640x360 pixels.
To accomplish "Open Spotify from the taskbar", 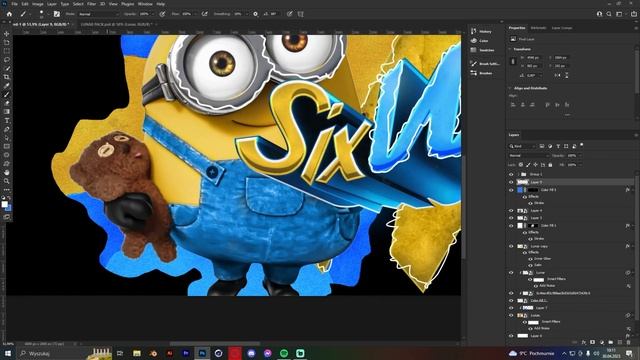I will 284,353.
